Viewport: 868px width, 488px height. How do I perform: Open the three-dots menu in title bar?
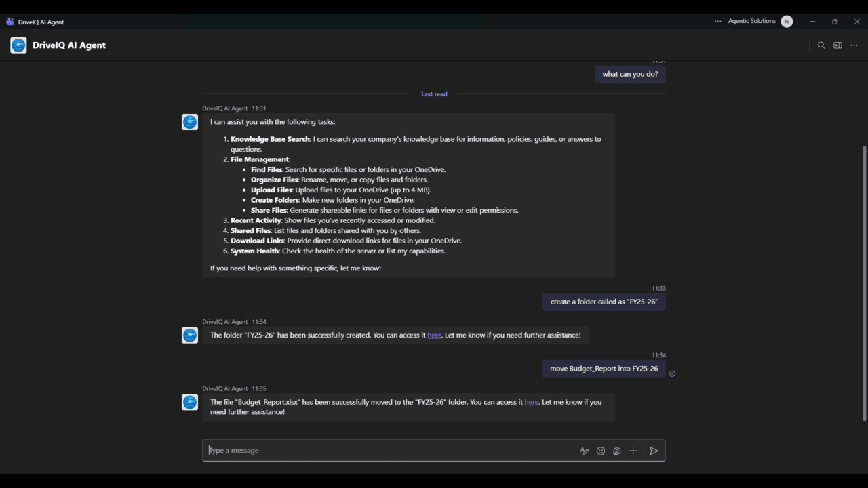point(718,22)
